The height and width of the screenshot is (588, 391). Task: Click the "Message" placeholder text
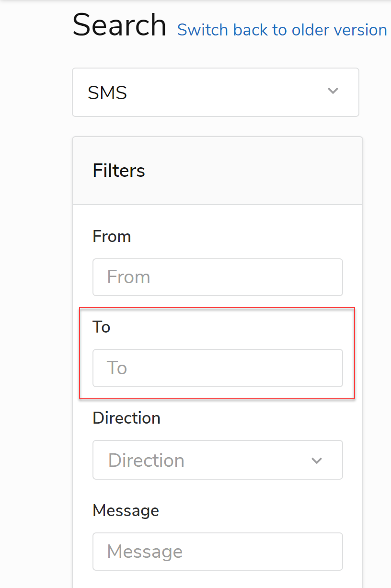pos(145,552)
